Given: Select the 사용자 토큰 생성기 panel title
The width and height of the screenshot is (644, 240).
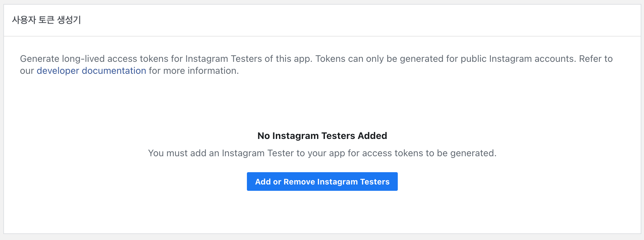Looking at the screenshot, I should tap(47, 20).
